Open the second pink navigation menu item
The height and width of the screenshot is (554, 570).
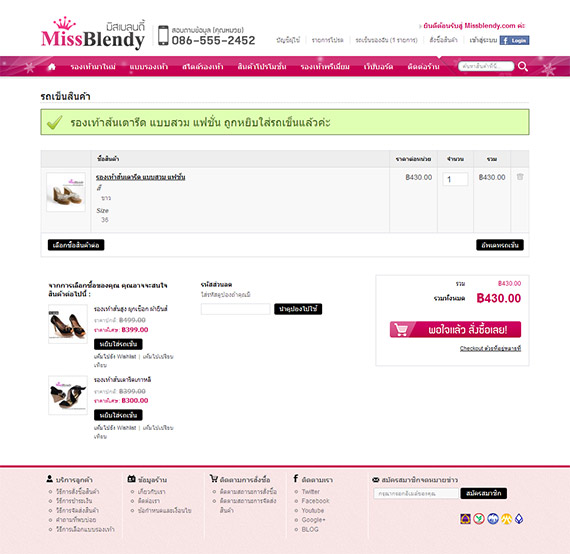tap(149, 67)
